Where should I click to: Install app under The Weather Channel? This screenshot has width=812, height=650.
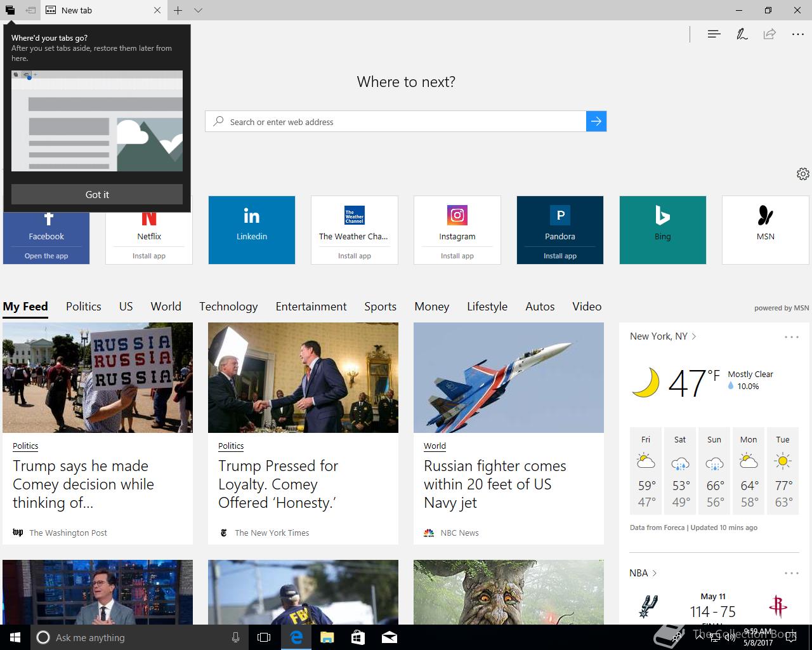point(355,256)
